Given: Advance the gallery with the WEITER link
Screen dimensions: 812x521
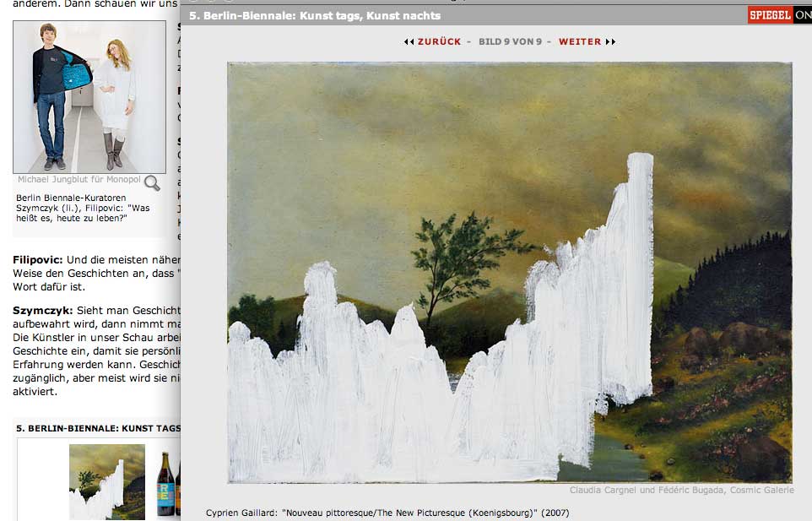Looking at the screenshot, I should [x=580, y=41].
